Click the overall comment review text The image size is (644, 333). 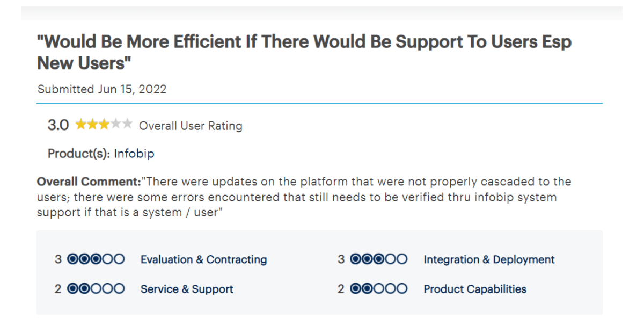(x=304, y=197)
